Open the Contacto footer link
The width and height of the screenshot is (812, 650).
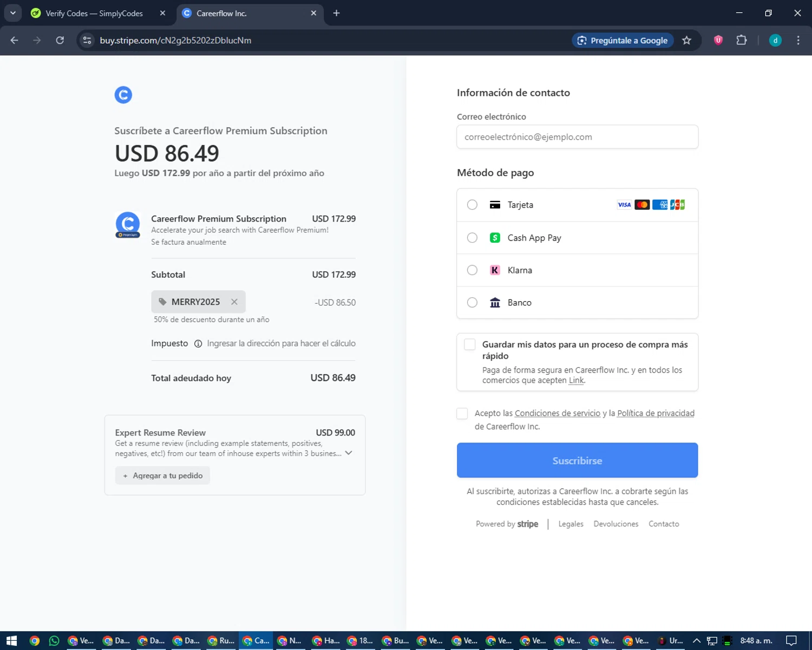tap(664, 524)
